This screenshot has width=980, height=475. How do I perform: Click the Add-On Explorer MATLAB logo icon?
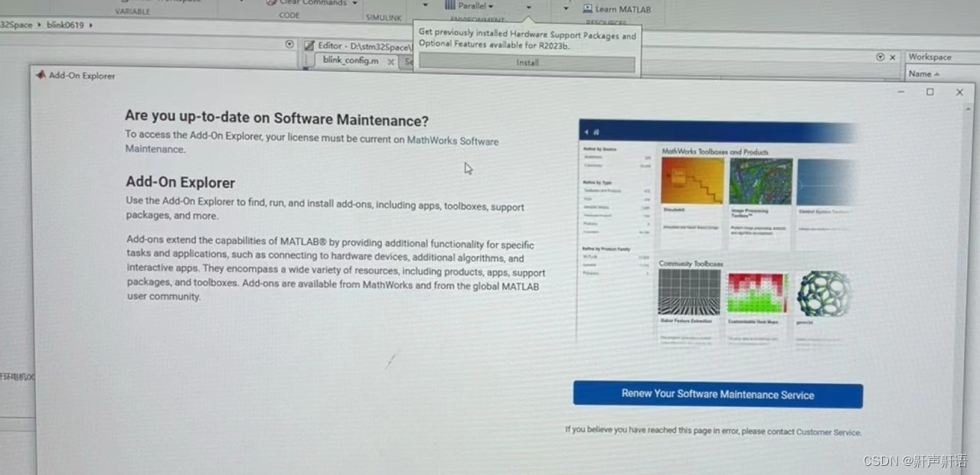point(41,74)
